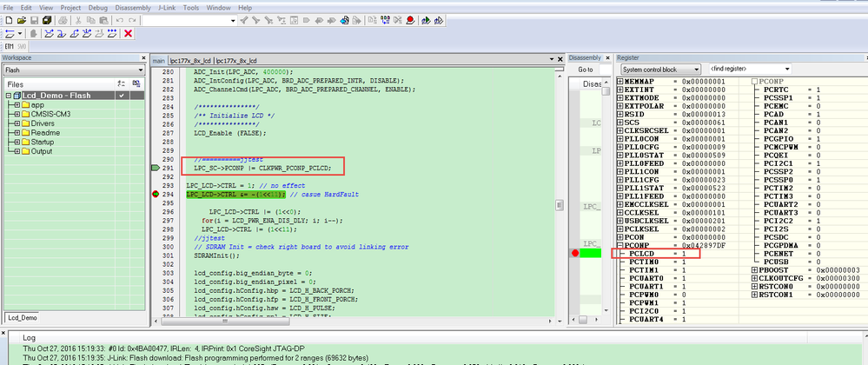Click the Save All icon

(47, 21)
